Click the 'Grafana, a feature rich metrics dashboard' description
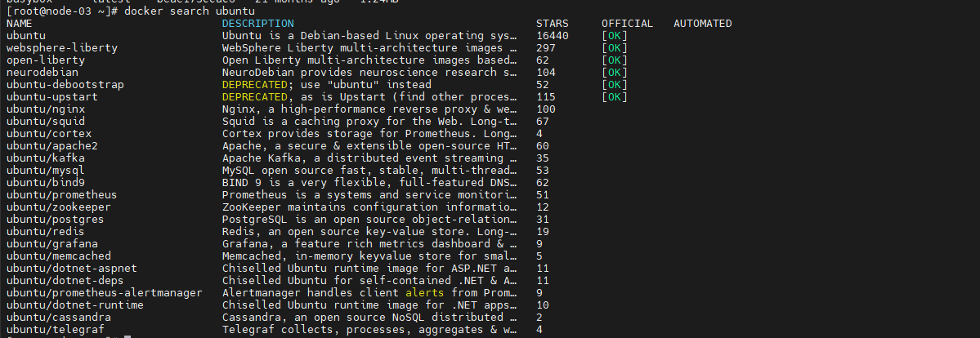 coord(369,243)
